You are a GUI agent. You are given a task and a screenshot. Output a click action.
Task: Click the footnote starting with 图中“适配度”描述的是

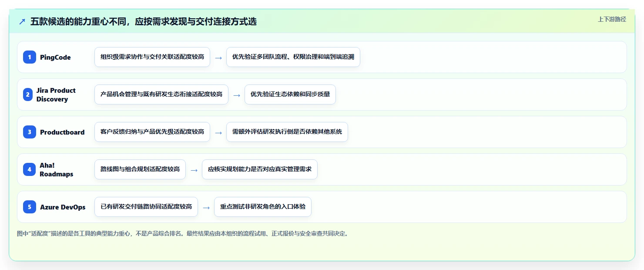pos(183,234)
